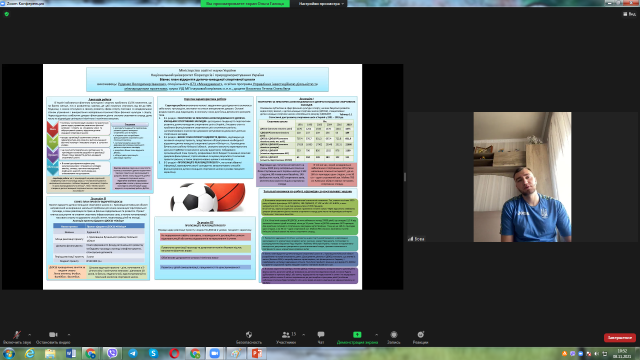Stop video using the camera icon
Screen dimensions: 640x360
pyautogui.click(x=53, y=335)
